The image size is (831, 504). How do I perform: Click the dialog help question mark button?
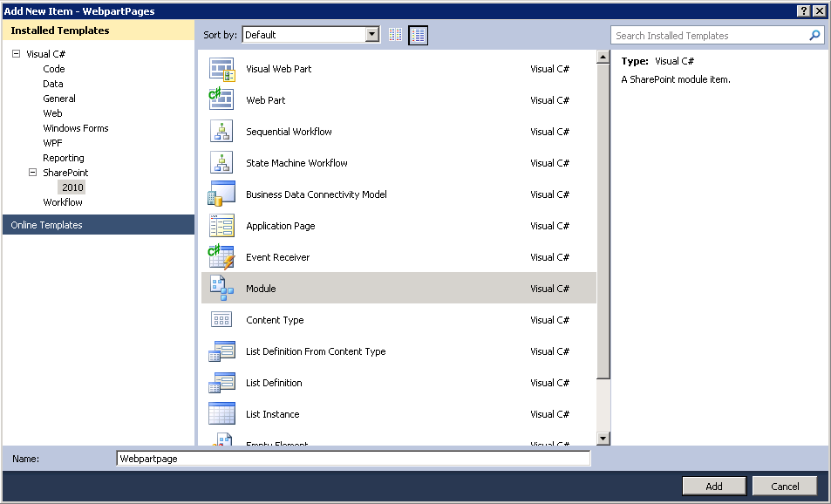pyautogui.click(x=803, y=11)
